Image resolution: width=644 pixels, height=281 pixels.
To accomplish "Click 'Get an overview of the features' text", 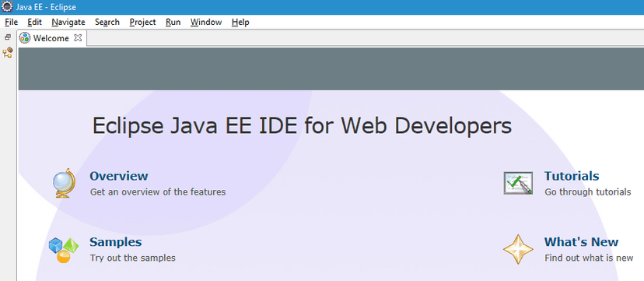I will (x=158, y=191).
